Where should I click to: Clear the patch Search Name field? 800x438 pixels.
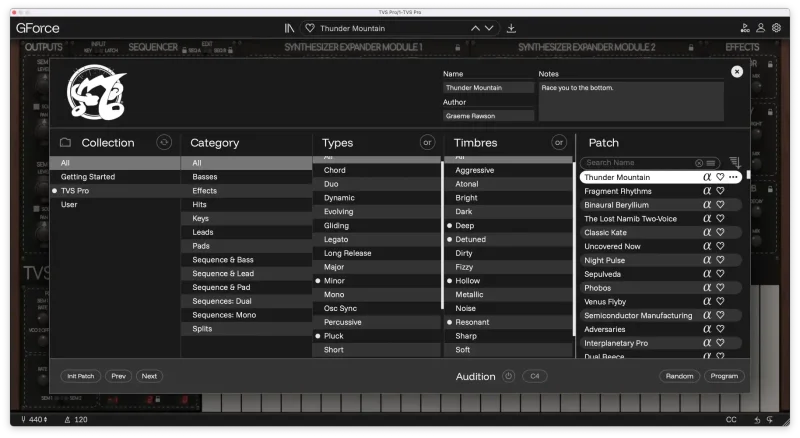(698, 163)
